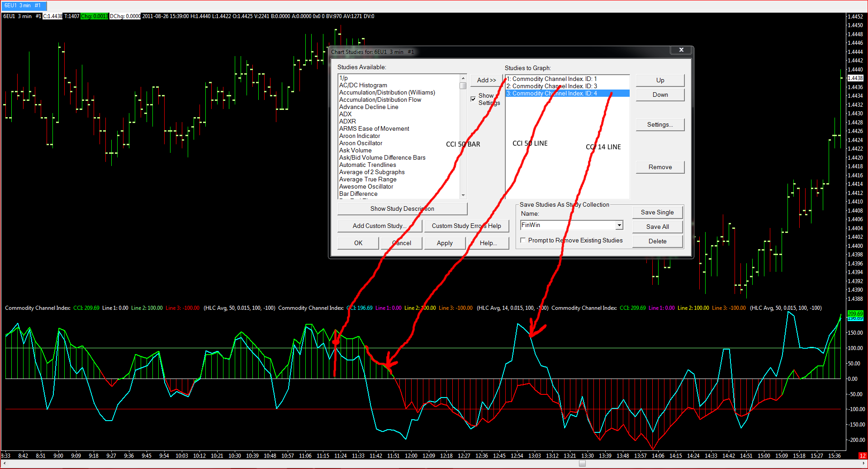Click Show Study Description button
This screenshot has width=868, height=469.
click(402, 208)
